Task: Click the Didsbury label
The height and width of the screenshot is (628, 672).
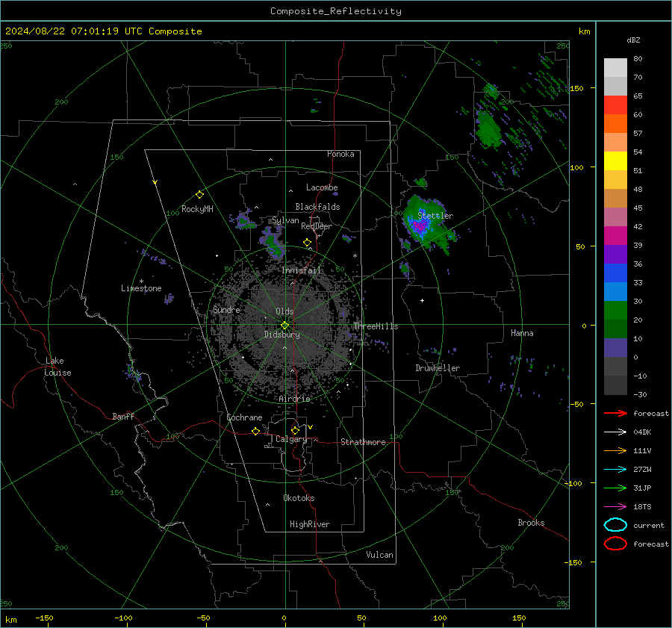Action: (x=281, y=335)
